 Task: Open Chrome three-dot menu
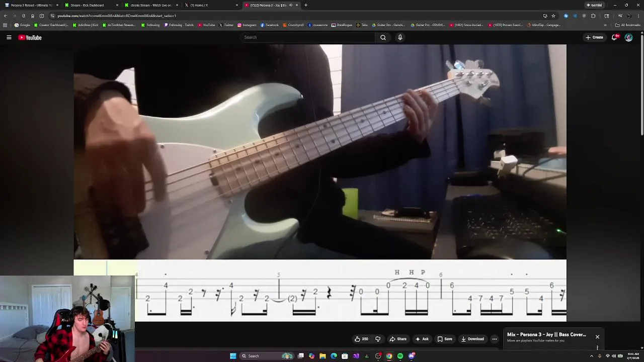click(x=638, y=16)
